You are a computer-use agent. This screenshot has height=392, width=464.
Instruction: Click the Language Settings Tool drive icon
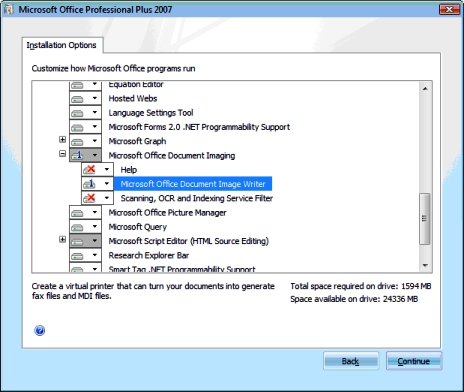[78, 113]
